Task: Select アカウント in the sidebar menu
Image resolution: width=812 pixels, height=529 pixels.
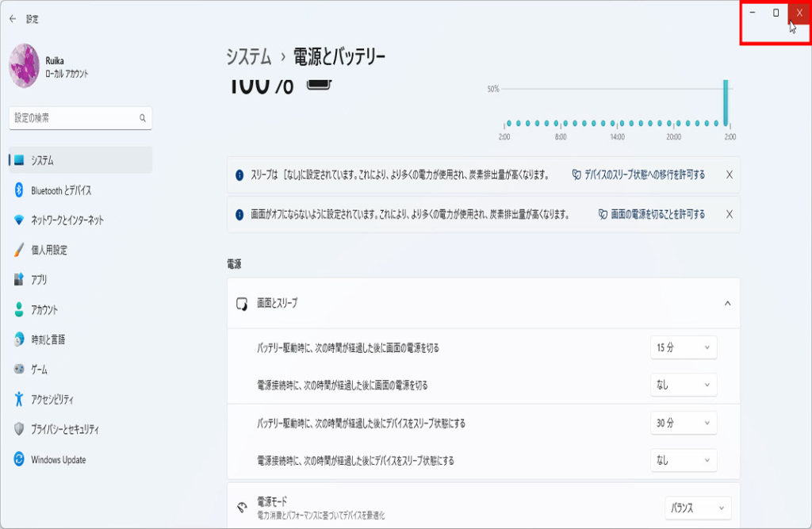Action: coord(44,310)
